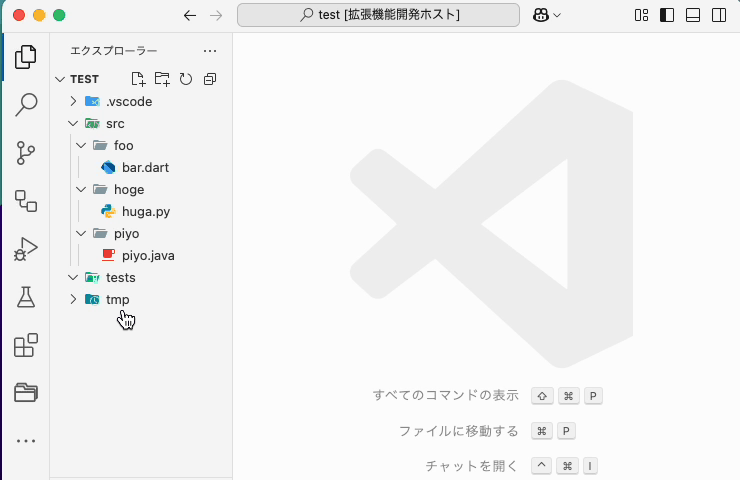This screenshot has width=740, height=480.
Task: Open Copilot dropdown arrow in title bar
Action: pos(557,16)
